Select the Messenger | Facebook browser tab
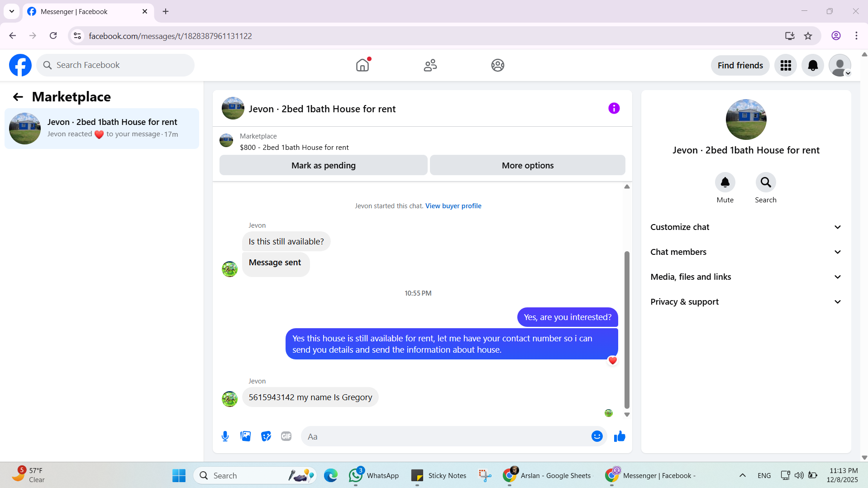The width and height of the screenshot is (868, 488). click(88, 12)
